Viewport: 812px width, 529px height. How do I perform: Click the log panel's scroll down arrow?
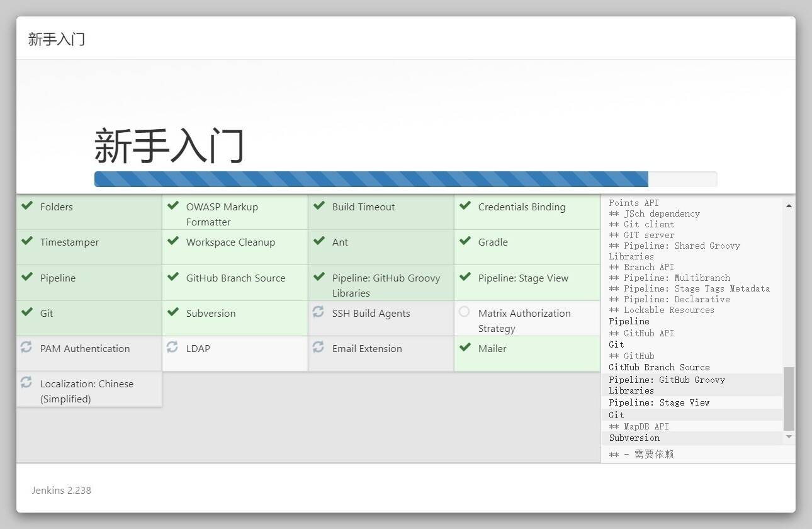[x=789, y=436]
